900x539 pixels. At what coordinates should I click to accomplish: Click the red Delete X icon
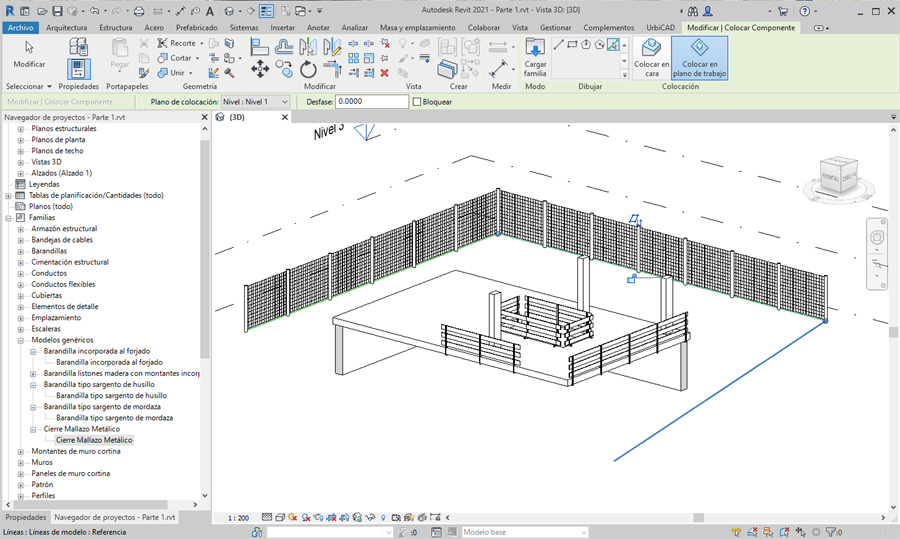pos(385,72)
